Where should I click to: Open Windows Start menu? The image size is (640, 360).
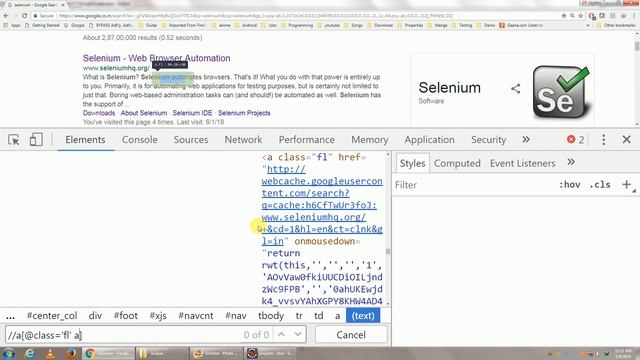click(8, 353)
